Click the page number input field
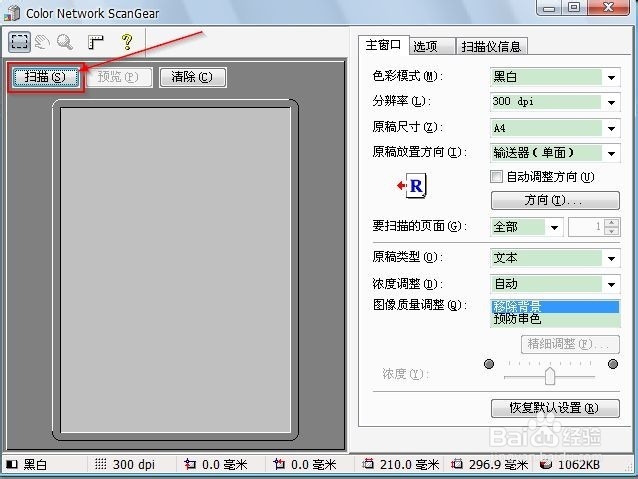The height and width of the screenshot is (479, 638). click(586, 227)
